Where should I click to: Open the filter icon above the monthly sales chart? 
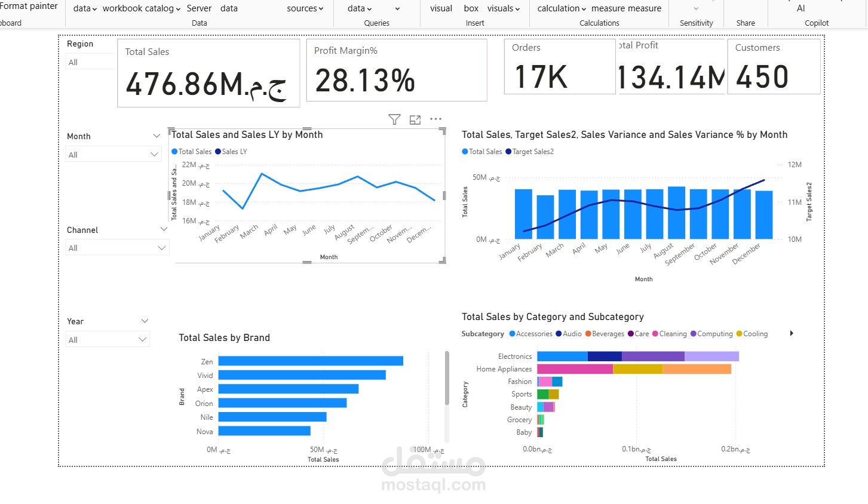click(394, 119)
